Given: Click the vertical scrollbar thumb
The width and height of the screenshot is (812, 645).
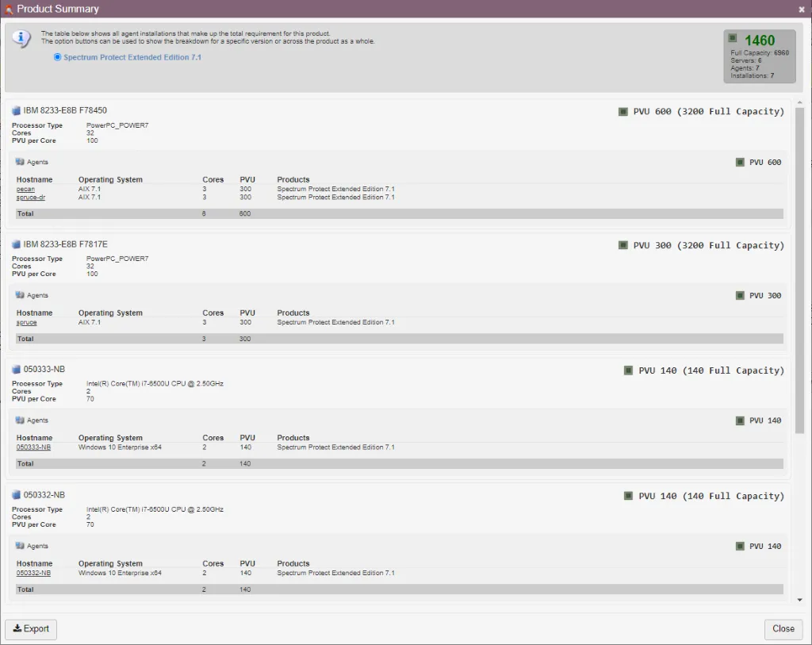Looking at the screenshot, I should coord(799,271).
